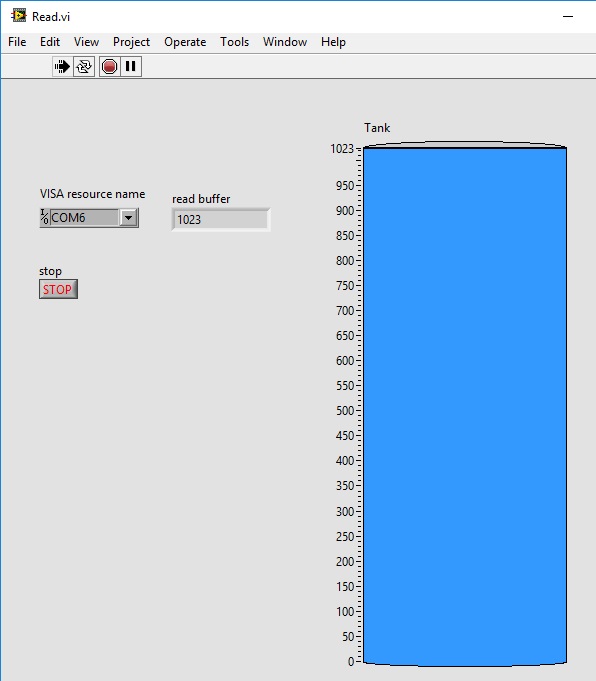Click the blue Tank fill indicator
The height and width of the screenshot is (681, 596).
click(x=465, y=406)
